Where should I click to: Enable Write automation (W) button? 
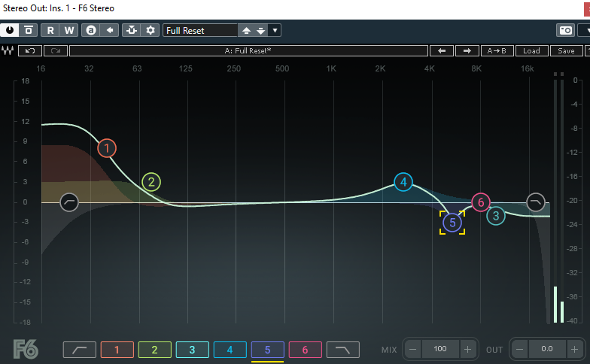pos(69,30)
